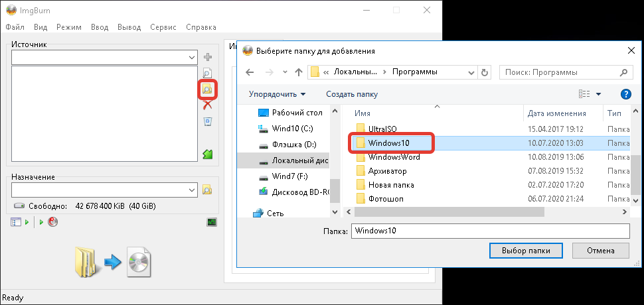Image resolution: width=644 pixels, height=305 pixels.
Task: Open the Режим menu
Action: tap(69, 27)
